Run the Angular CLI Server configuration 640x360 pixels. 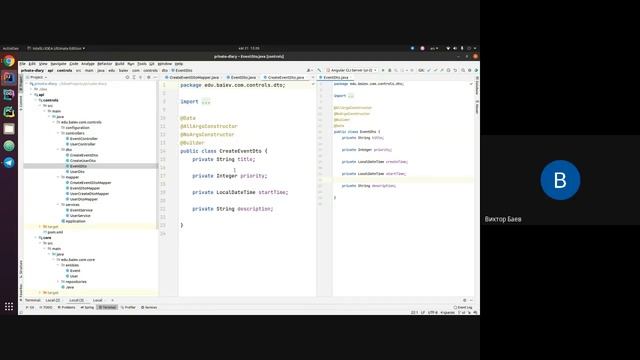[383, 70]
